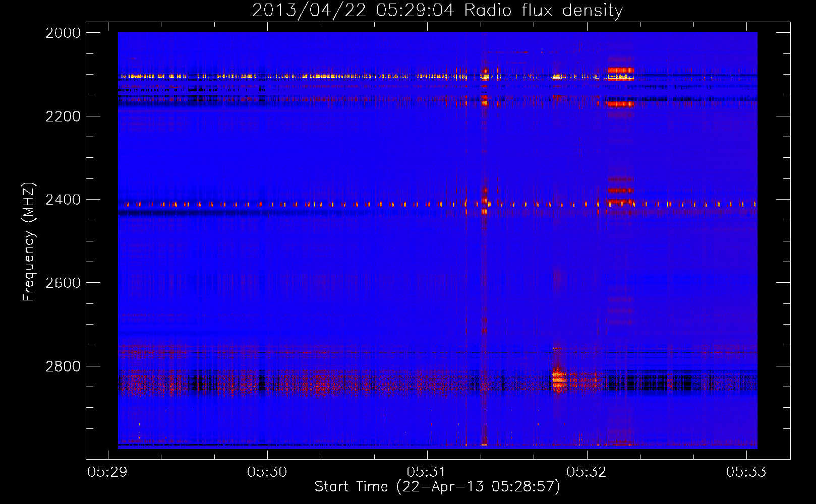Click the red burst near 2100 MHz after 05:32
This screenshot has width=816, height=504.
coord(620,74)
